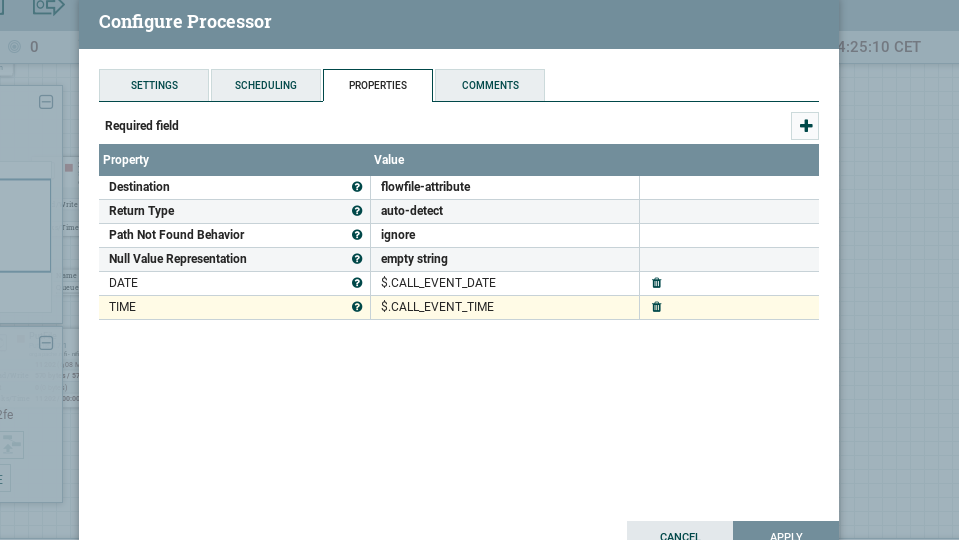
Task: Click help icon beside Destination property
Action: coord(357,187)
